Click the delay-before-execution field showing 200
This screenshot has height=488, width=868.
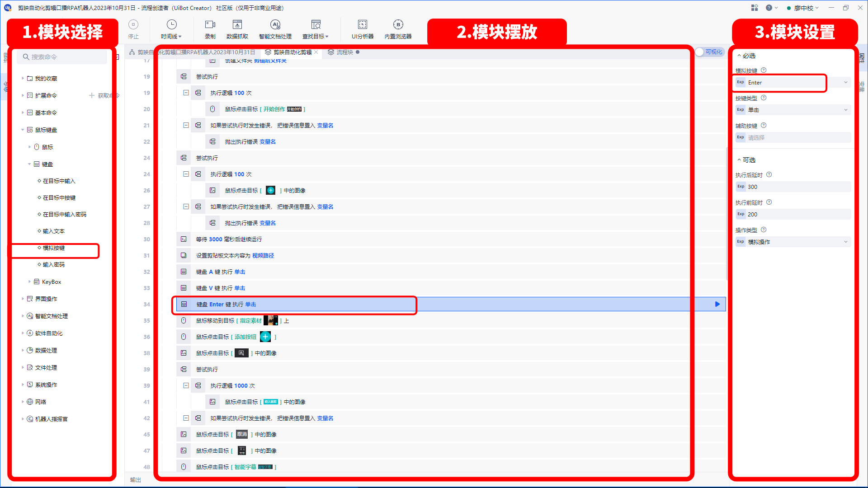[793, 214]
